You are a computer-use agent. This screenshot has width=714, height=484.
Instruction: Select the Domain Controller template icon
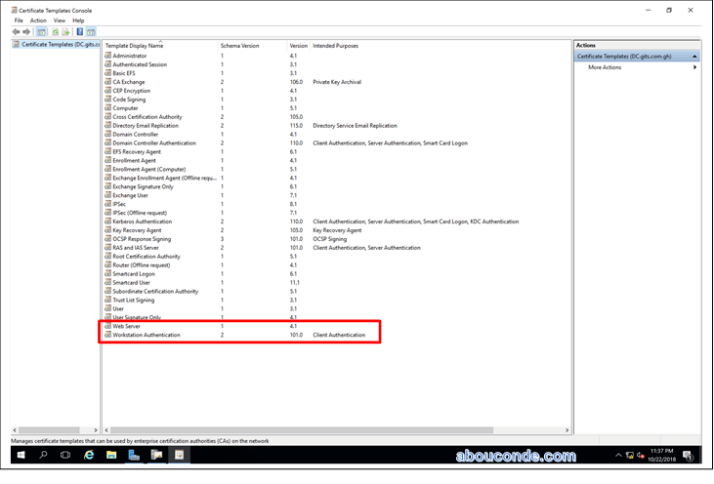tap(108, 134)
